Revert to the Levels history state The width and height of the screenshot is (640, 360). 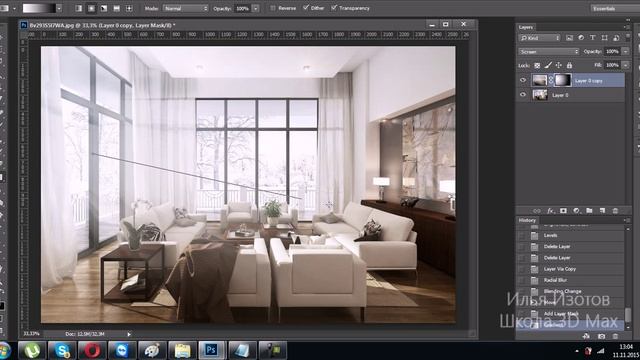(570, 235)
